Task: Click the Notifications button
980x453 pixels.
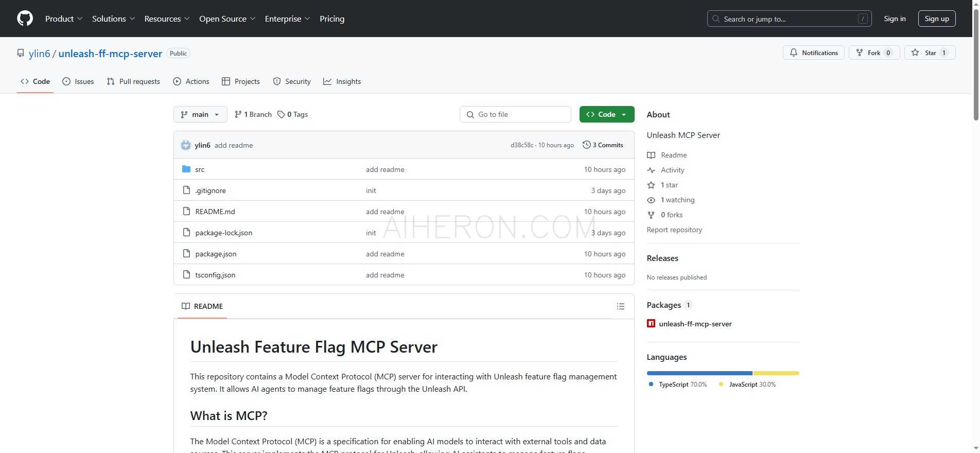Action: click(x=814, y=53)
